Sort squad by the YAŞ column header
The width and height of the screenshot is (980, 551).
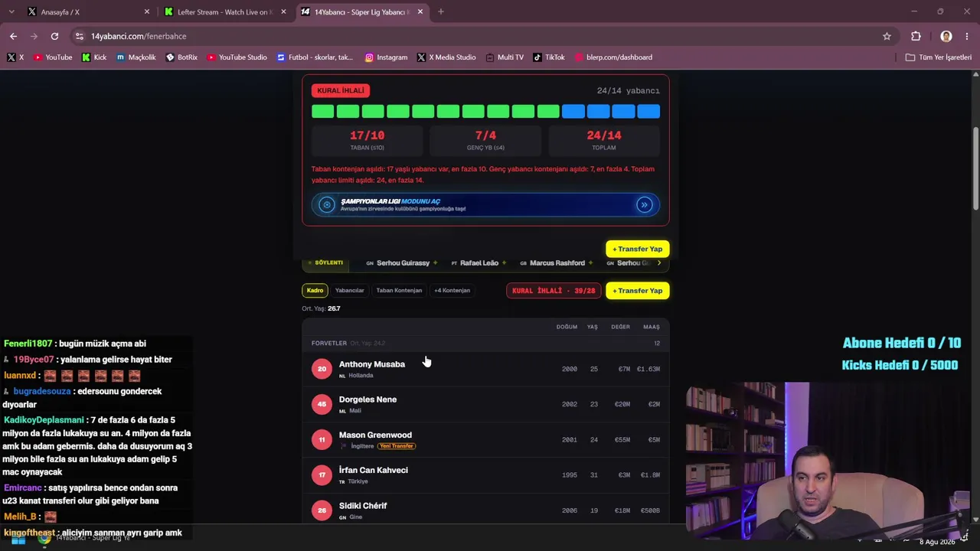tap(592, 327)
